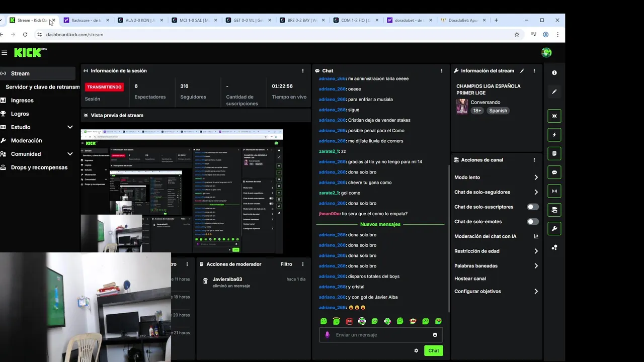
Task: Open the info icon in right toolbar
Action: (554, 73)
